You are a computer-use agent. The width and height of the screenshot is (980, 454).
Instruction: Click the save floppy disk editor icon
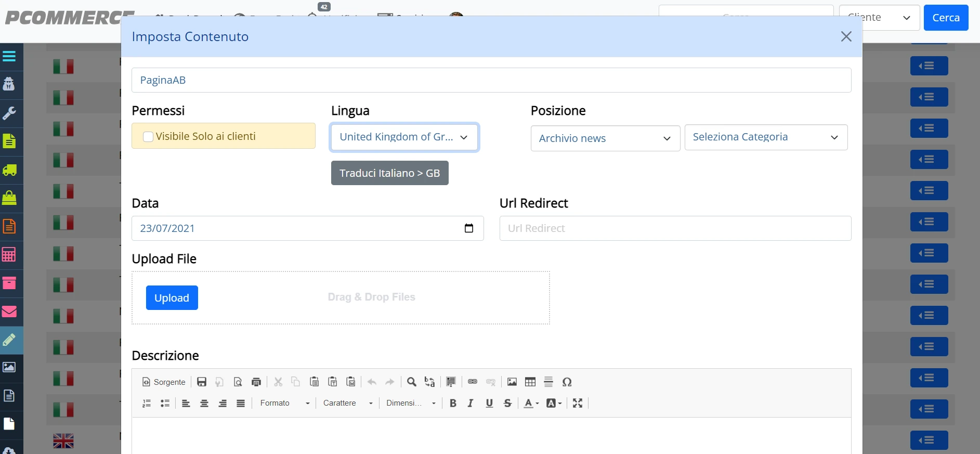[202, 382]
